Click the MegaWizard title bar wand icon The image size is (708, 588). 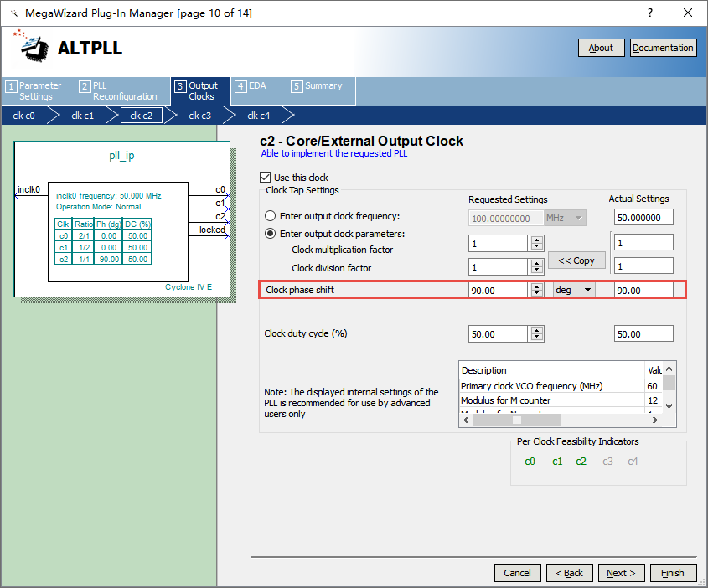click(x=14, y=13)
